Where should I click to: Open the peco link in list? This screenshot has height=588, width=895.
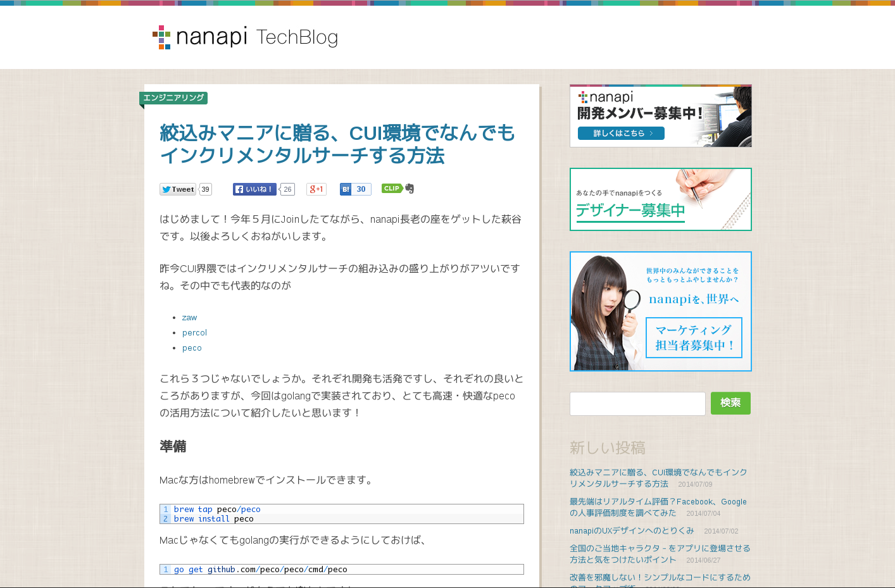coord(192,348)
